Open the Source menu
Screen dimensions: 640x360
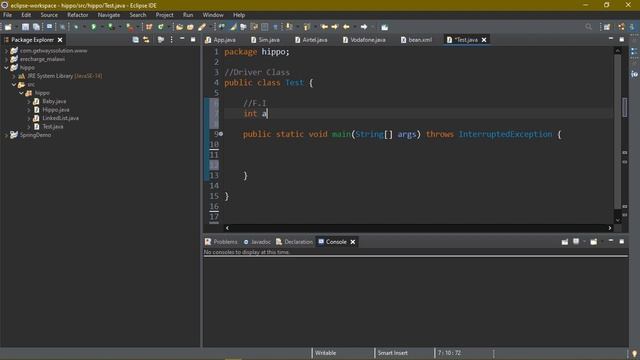pos(49,15)
